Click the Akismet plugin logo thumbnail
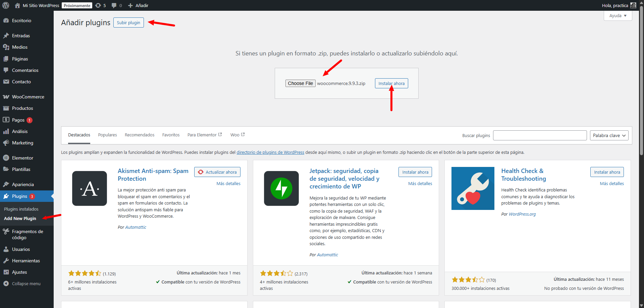This screenshot has height=308, width=644. 90,188
